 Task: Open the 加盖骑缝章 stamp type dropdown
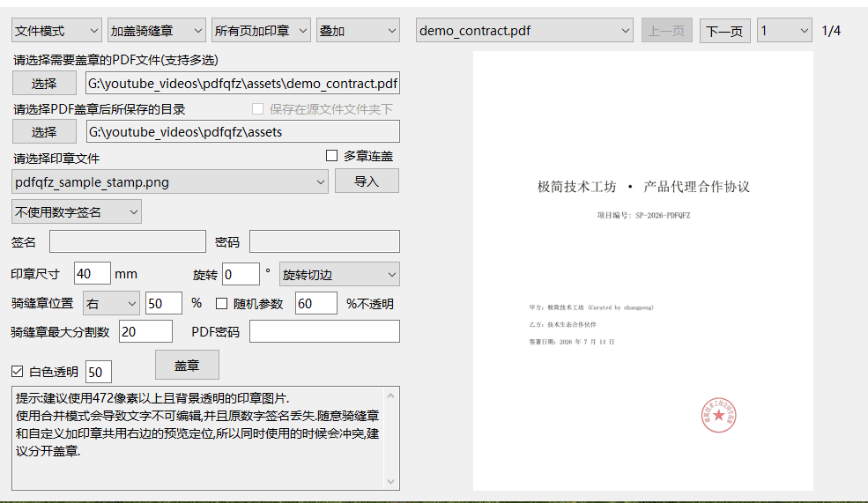point(157,31)
